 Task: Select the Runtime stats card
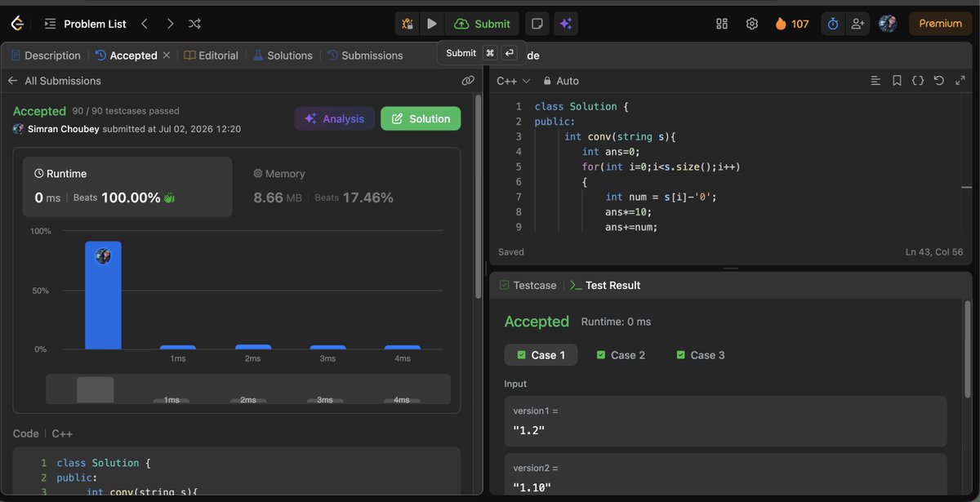click(127, 187)
